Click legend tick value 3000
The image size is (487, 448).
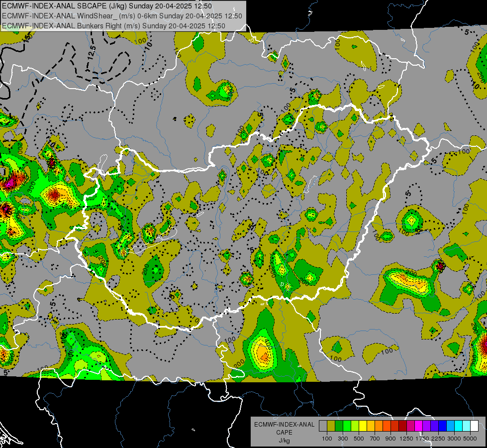pyautogui.click(x=454, y=439)
